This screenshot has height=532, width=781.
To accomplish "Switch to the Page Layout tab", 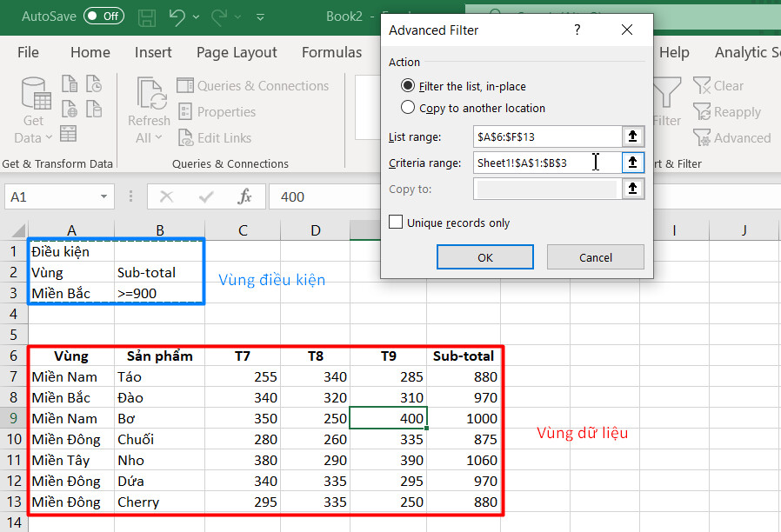I will point(237,52).
